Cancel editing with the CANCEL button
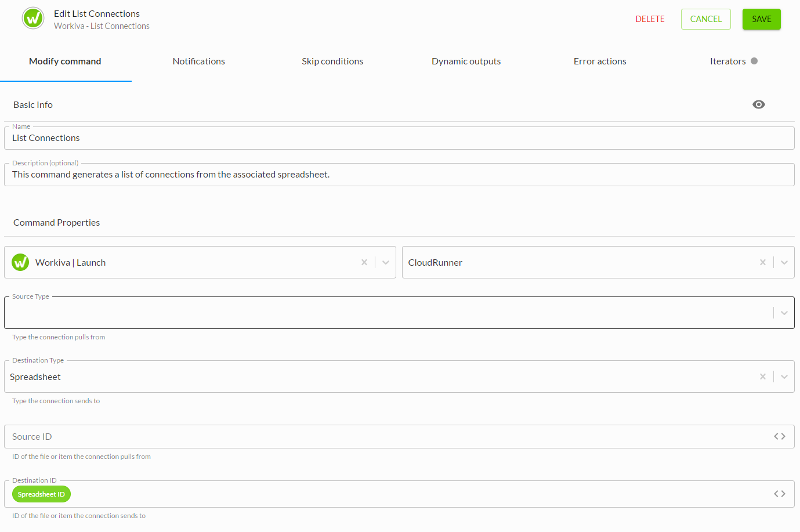Screen dimensions: 800x532 click(705, 19)
